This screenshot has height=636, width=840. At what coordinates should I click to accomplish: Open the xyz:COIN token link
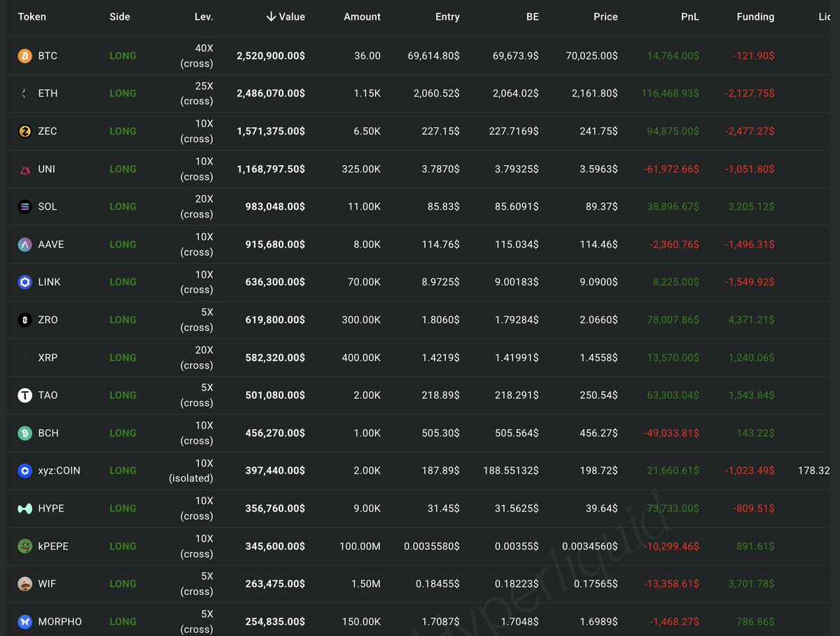(x=59, y=471)
